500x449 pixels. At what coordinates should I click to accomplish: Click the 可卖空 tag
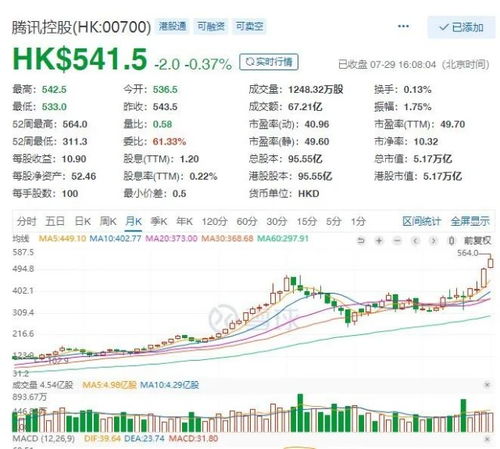click(249, 26)
